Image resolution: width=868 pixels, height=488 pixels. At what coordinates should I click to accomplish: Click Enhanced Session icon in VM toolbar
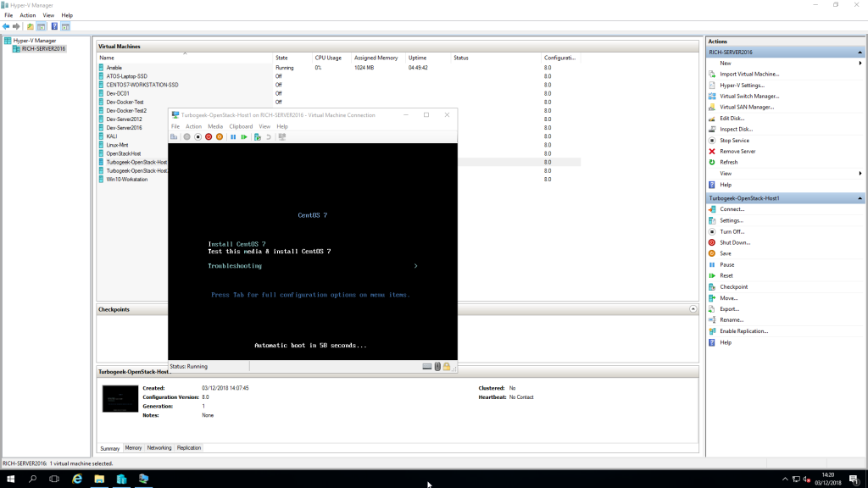point(282,136)
